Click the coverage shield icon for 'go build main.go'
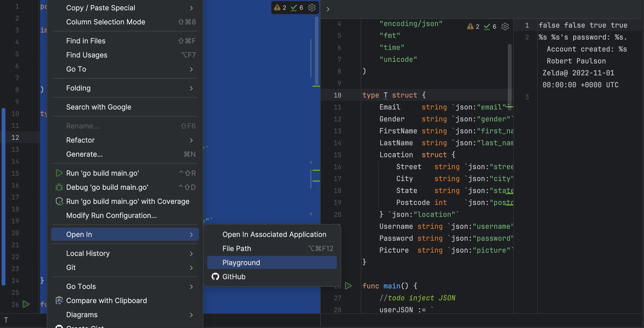 click(59, 201)
